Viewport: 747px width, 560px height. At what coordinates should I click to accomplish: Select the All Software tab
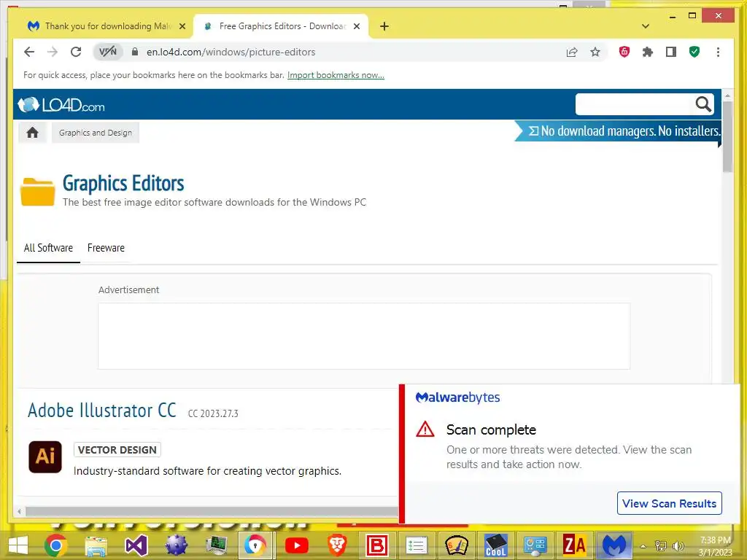click(x=48, y=248)
